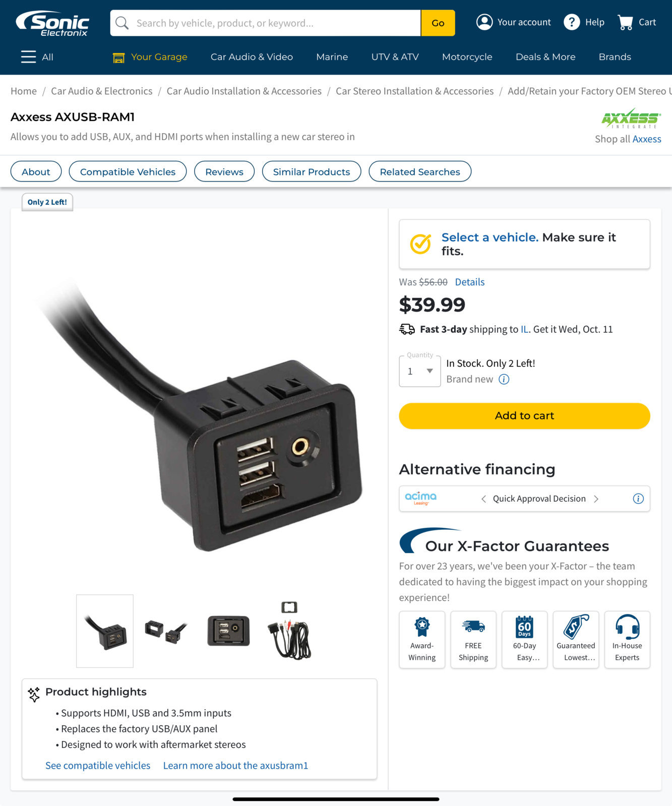Select the Award-Winning guarantee badge
Screen dimensions: 672x806
coord(422,640)
